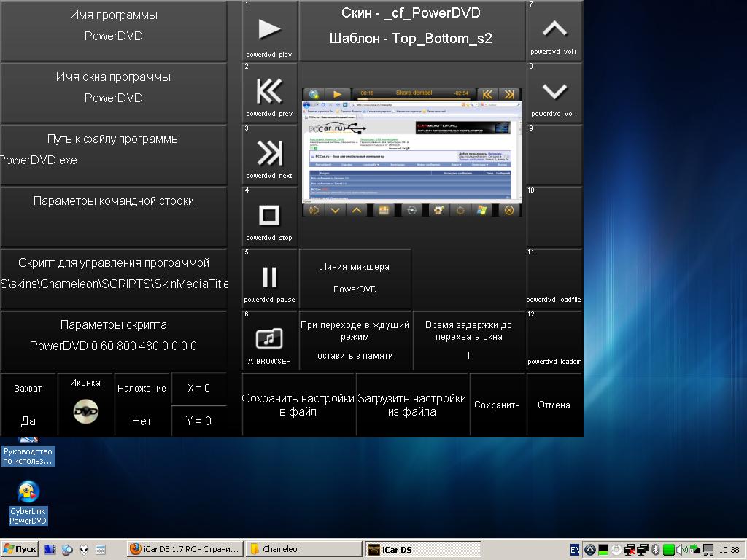Toggle the Захват option set to Да
This screenshot has height=560, width=747.
pyautogui.click(x=28, y=405)
